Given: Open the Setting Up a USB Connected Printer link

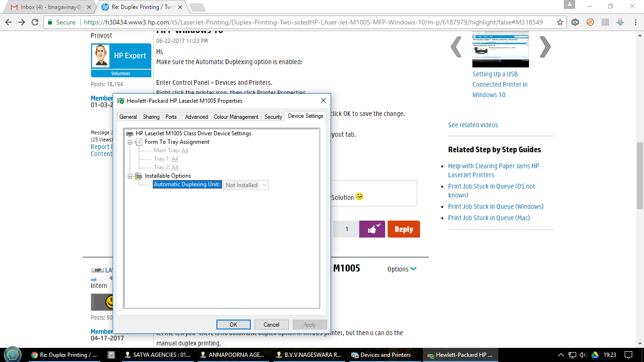Looking at the screenshot, I should point(500,84).
